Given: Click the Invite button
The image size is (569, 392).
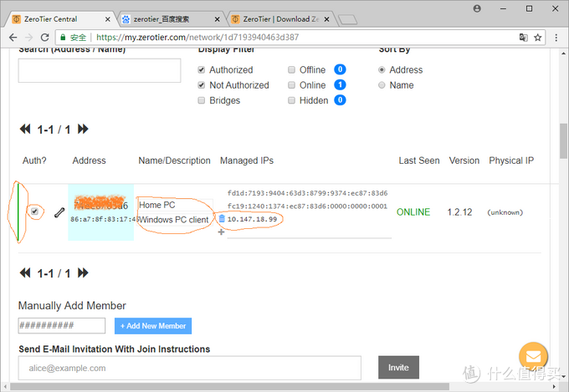Looking at the screenshot, I should point(398,367).
